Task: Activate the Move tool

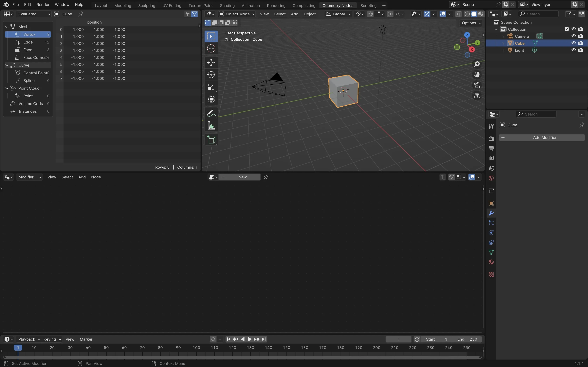Action: [x=211, y=62]
